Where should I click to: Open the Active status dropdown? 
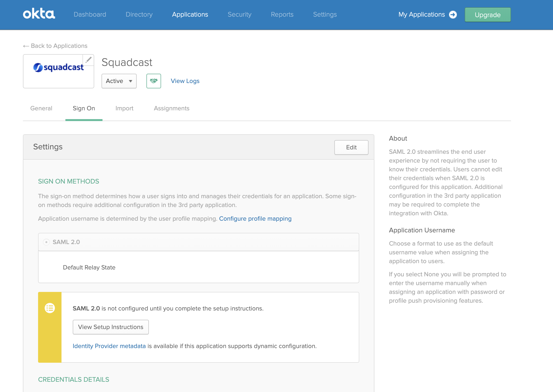119,81
